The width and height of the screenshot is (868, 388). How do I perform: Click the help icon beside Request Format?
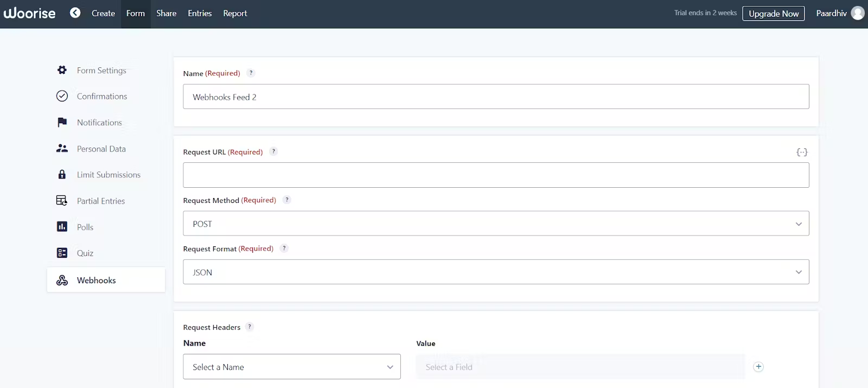coord(284,248)
